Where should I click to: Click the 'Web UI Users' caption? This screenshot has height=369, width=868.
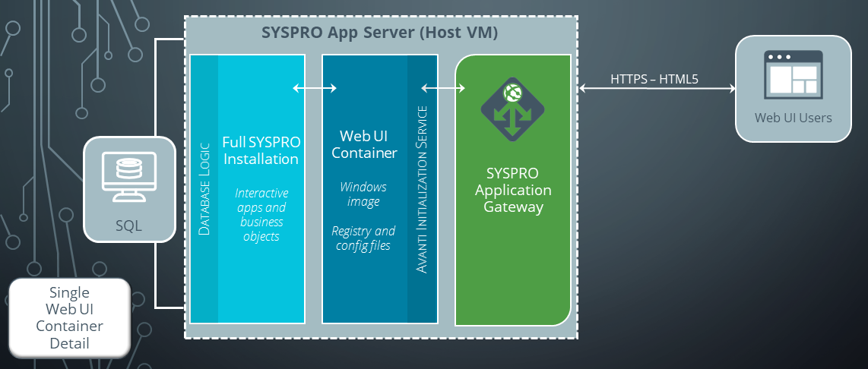tap(793, 118)
